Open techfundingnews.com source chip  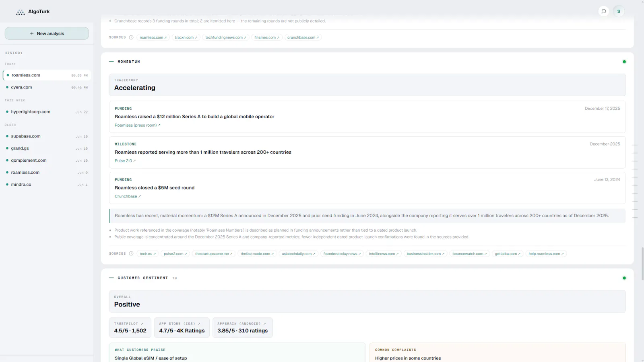pos(226,37)
